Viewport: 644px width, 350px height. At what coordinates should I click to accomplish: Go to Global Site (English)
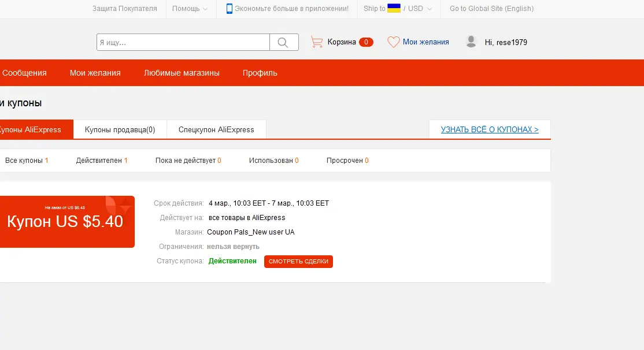(x=491, y=9)
